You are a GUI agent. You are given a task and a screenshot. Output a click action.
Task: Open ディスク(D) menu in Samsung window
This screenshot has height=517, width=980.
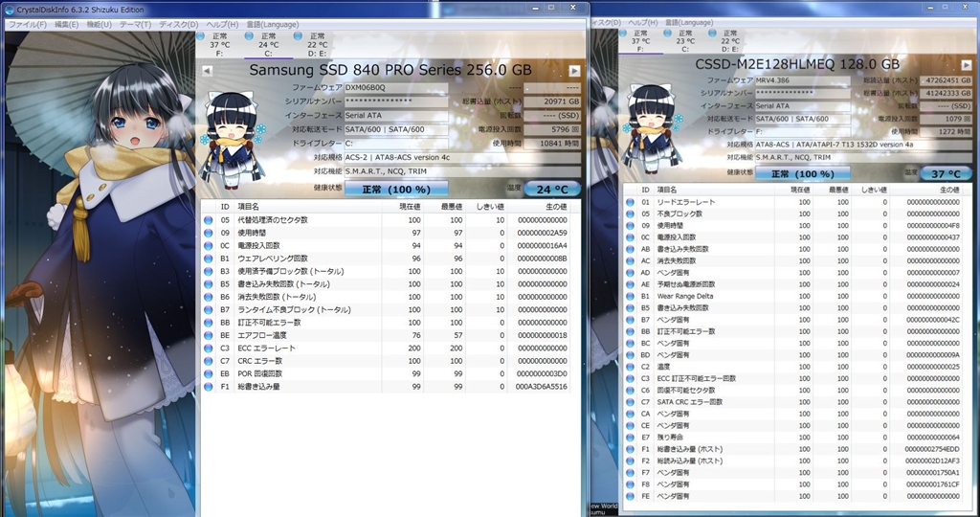click(178, 24)
